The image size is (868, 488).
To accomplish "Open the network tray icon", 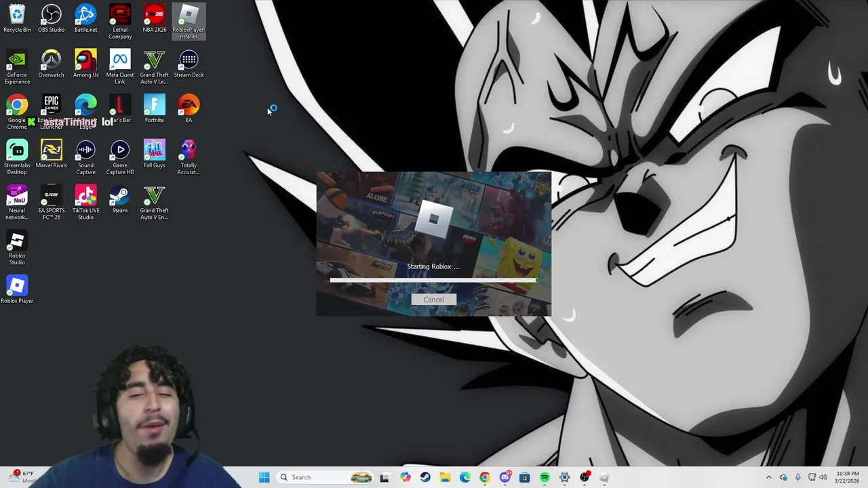I will click(x=812, y=477).
